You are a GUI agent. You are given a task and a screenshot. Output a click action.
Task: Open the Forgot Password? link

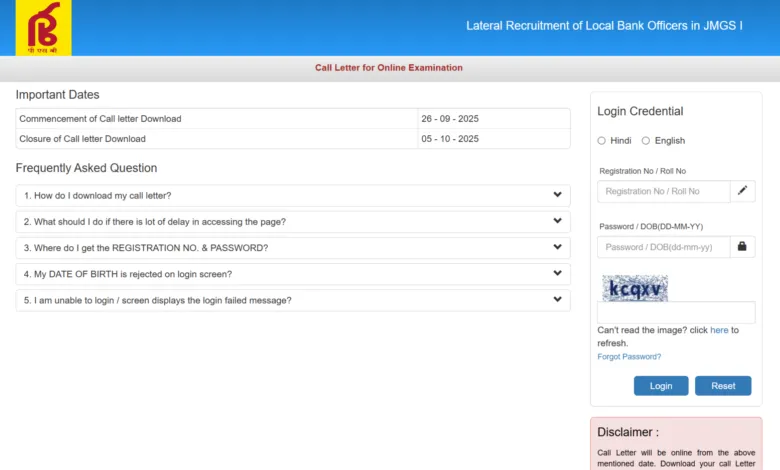(x=629, y=357)
